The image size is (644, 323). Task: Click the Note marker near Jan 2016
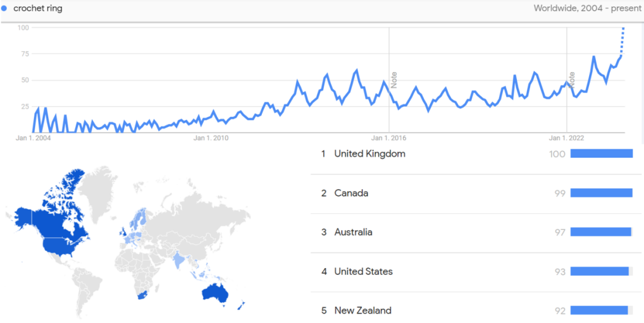coord(394,80)
